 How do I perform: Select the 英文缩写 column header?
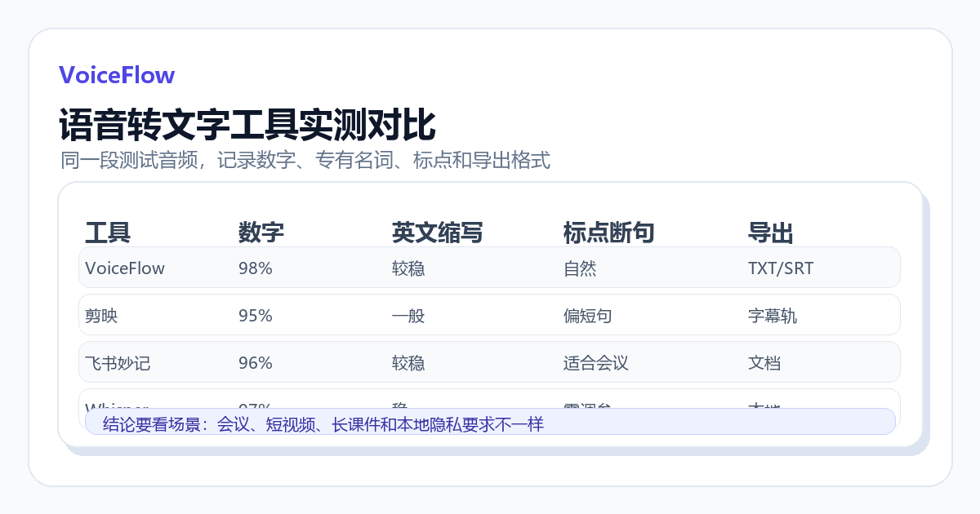coord(438,233)
